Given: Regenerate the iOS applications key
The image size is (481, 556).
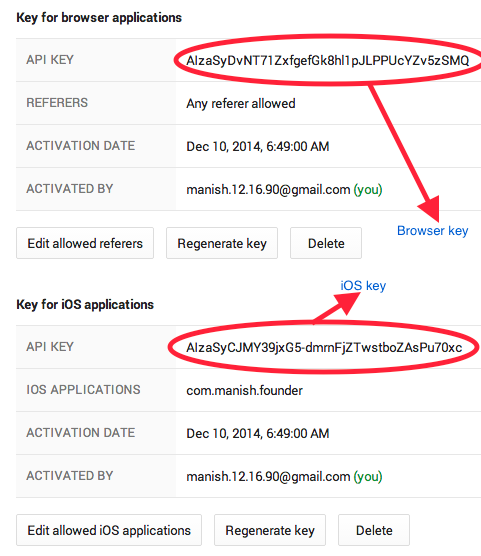Looking at the screenshot, I should 270,530.
